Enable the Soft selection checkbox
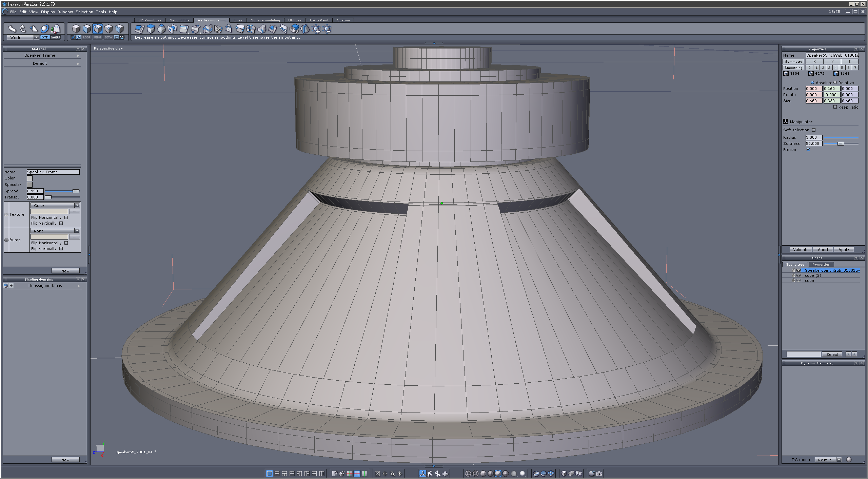Viewport: 868px width, 479px height. [x=814, y=130]
